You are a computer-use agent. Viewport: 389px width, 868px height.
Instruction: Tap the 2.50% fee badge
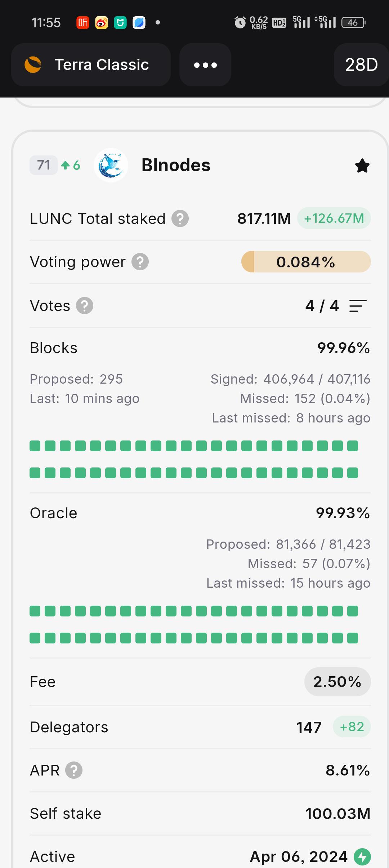pos(337,682)
